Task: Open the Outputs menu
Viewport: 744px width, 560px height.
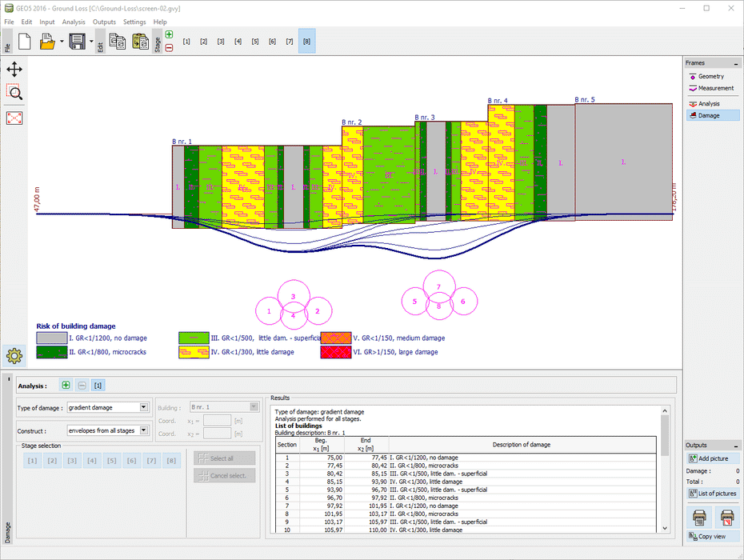Action: pos(104,22)
